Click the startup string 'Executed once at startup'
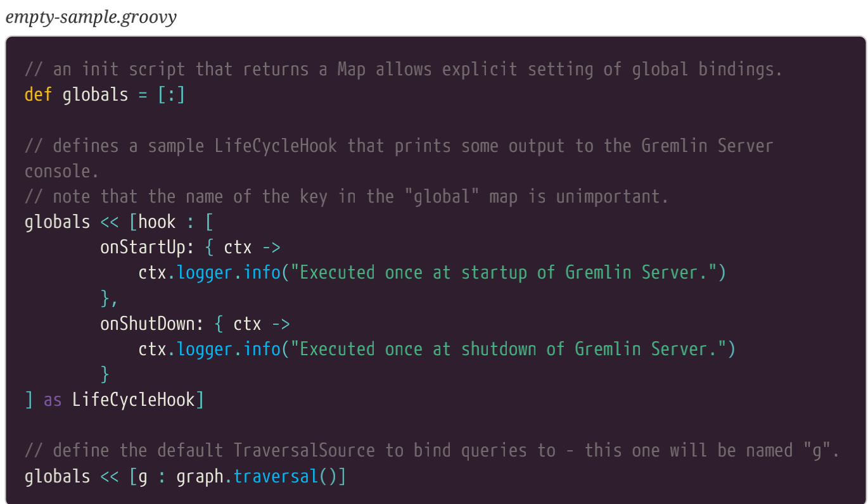The height and width of the screenshot is (504, 868). 413,272
